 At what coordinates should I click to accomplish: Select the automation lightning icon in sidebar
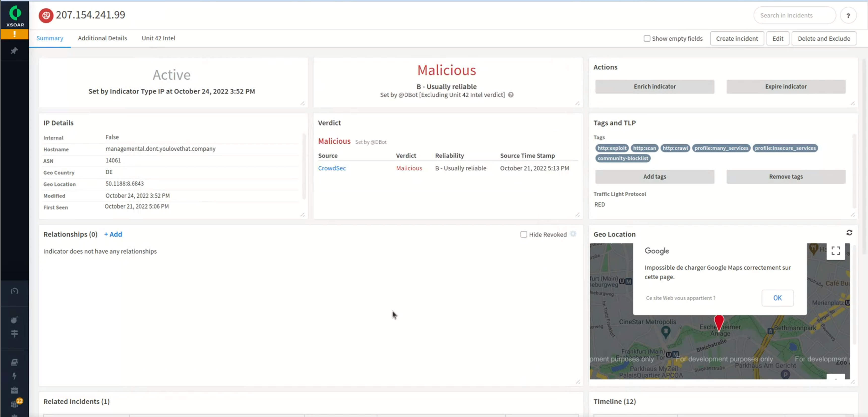pos(14,376)
